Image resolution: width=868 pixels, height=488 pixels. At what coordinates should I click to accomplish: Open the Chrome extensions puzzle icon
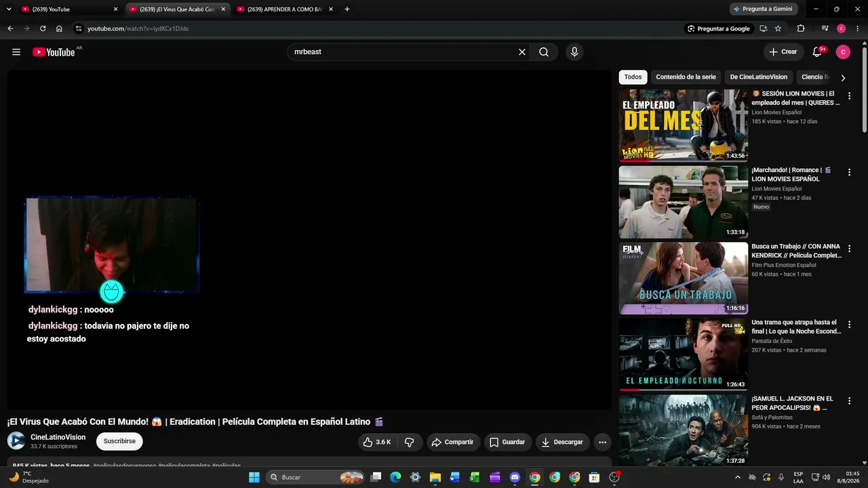click(x=801, y=28)
